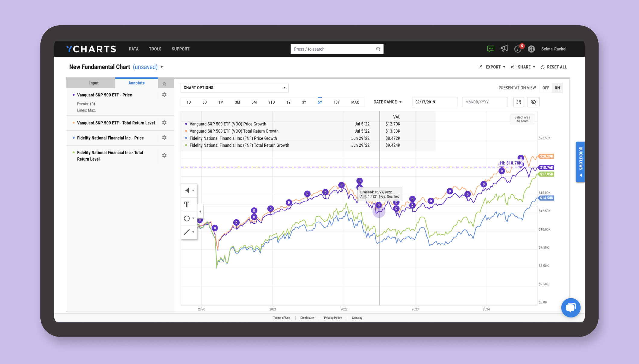Collapse the sidebar panel chevron
639x364 pixels.
(x=164, y=83)
